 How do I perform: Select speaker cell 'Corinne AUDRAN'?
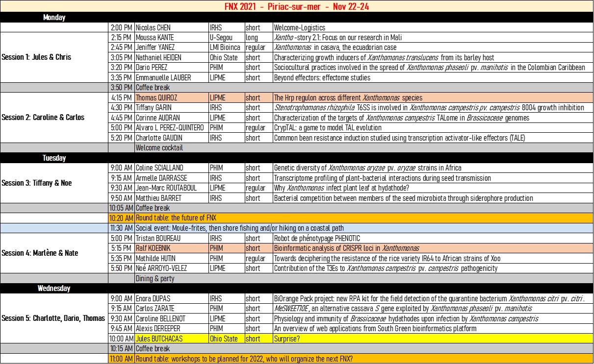[171, 118]
